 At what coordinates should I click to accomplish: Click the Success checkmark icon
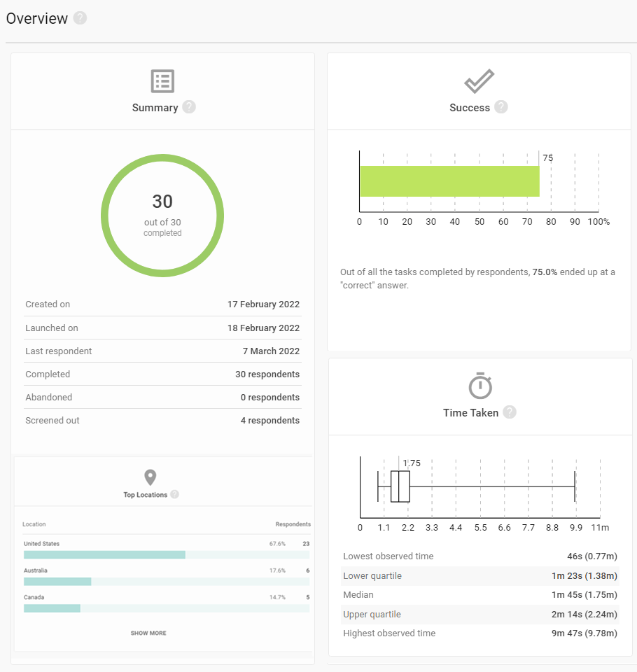click(x=479, y=81)
